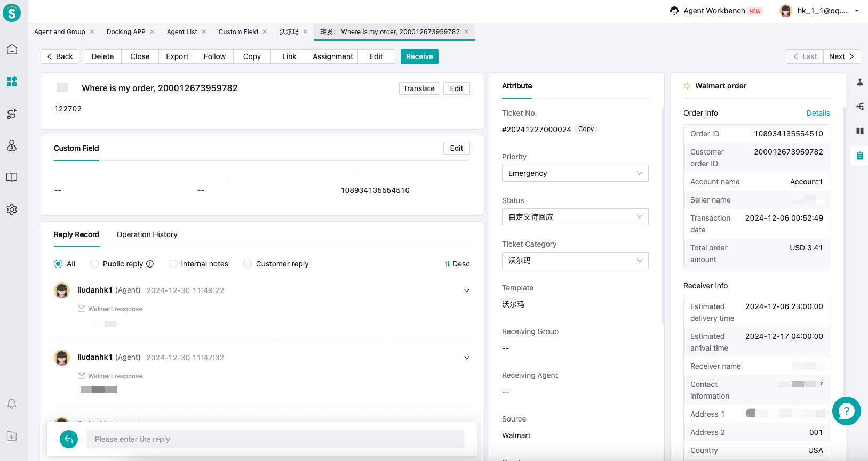The image size is (868, 461).
Task: Close the 转发 Where is my order tab
Action: click(466, 31)
